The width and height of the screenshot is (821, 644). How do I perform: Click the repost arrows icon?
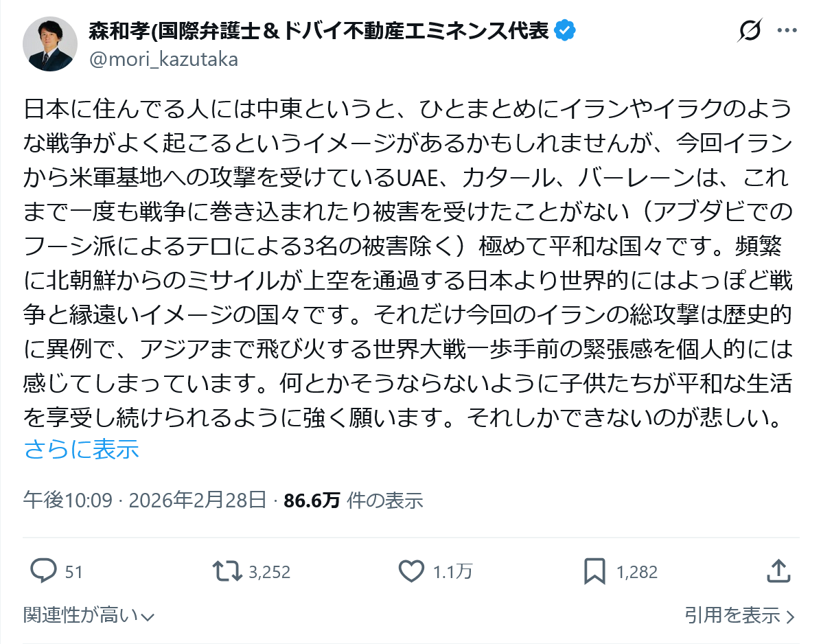pyautogui.click(x=226, y=571)
